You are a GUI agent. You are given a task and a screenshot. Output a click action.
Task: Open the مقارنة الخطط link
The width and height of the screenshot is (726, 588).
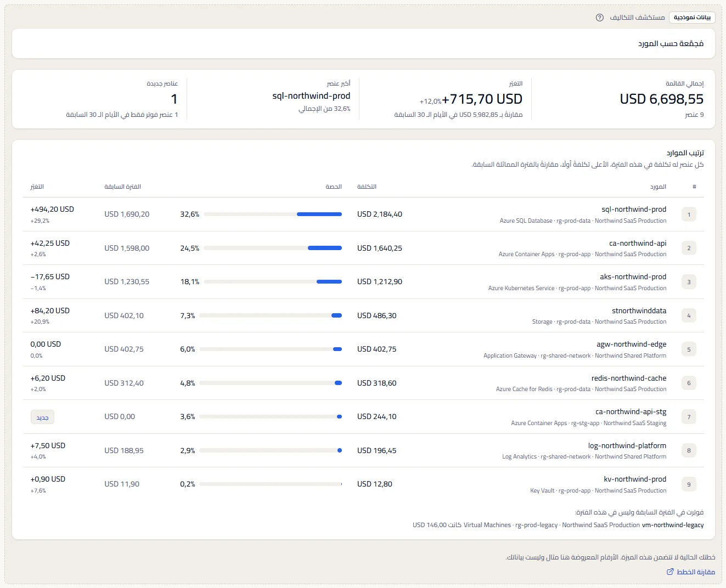pos(696,572)
